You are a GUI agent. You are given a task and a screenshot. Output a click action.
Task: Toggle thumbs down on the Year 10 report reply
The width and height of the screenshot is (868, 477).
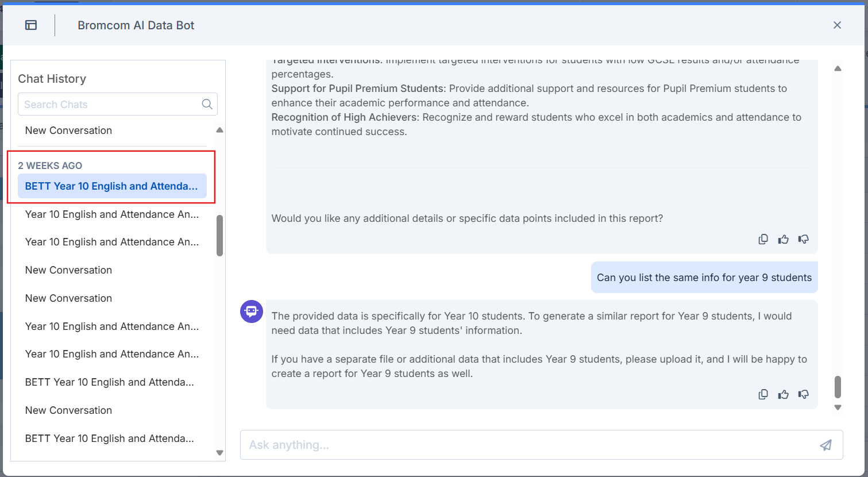click(x=803, y=239)
